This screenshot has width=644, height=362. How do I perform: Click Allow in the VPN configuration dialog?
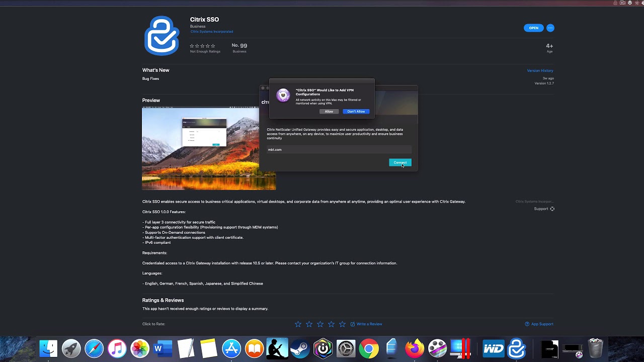(x=329, y=112)
